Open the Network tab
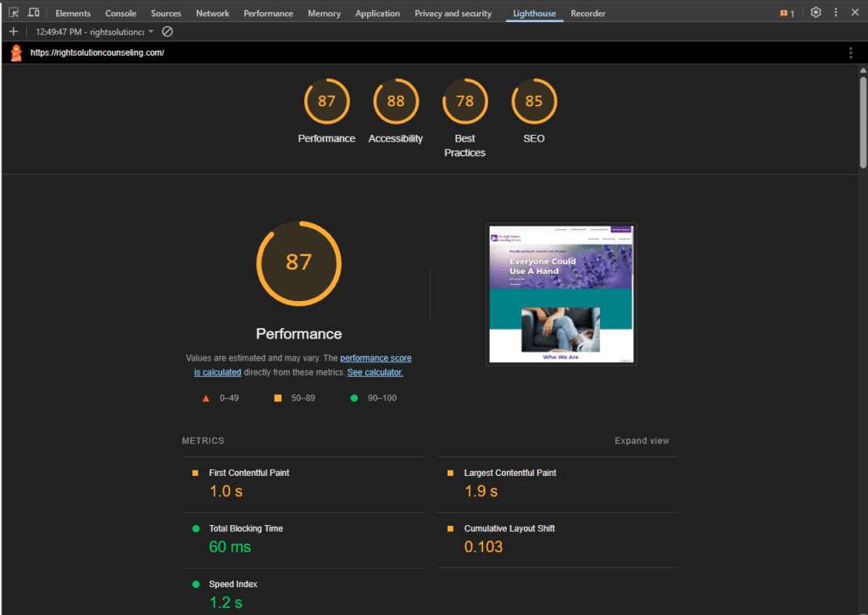This screenshot has height=615, width=868. (x=213, y=14)
